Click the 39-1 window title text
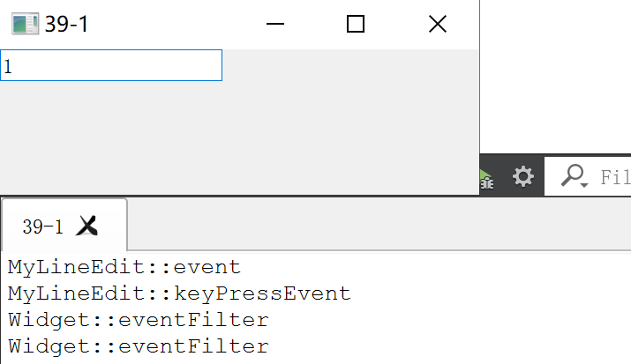Screen dimensions: 631x364 (x=66, y=24)
